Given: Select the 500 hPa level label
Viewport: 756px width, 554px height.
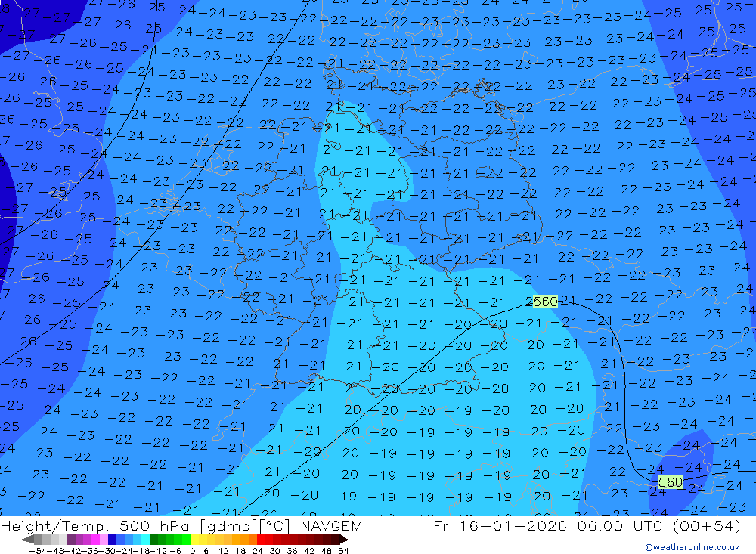Looking at the screenshot, I should [x=154, y=526].
